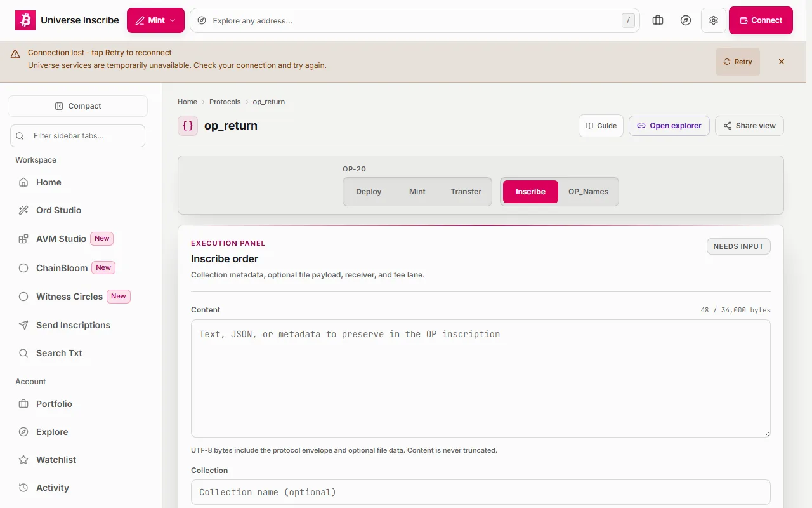Switch to the Mint tab in OP-20
Screen dimensions: 812x508
click(417, 192)
